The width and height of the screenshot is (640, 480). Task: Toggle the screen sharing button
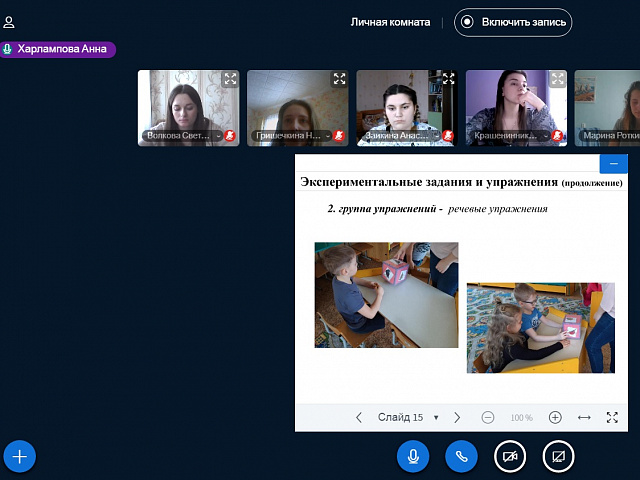click(x=558, y=456)
